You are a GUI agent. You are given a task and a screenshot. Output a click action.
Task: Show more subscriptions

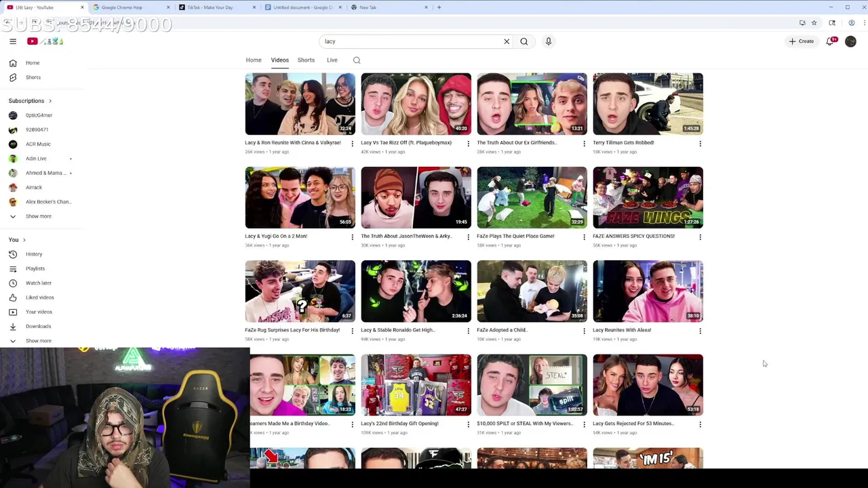41,216
